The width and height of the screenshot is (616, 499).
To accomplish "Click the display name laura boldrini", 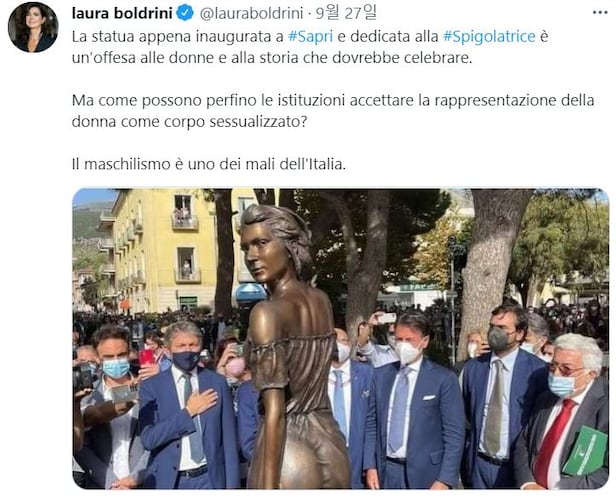I will [122, 13].
